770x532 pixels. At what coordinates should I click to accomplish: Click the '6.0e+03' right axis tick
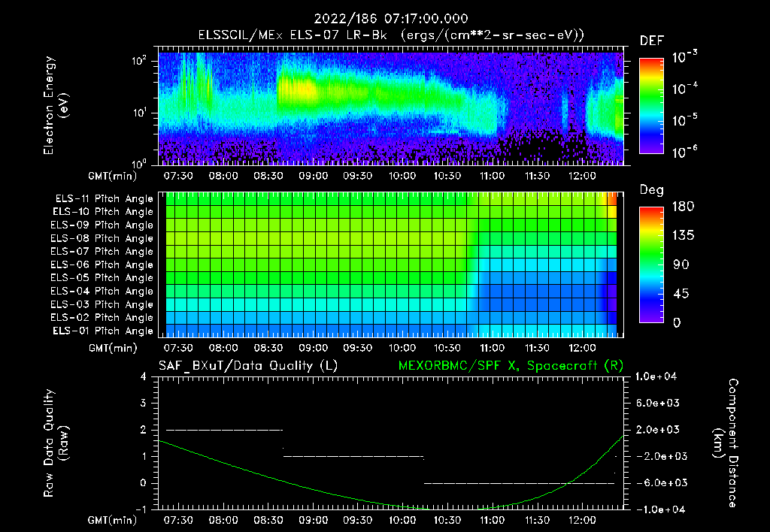(x=658, y=403)
